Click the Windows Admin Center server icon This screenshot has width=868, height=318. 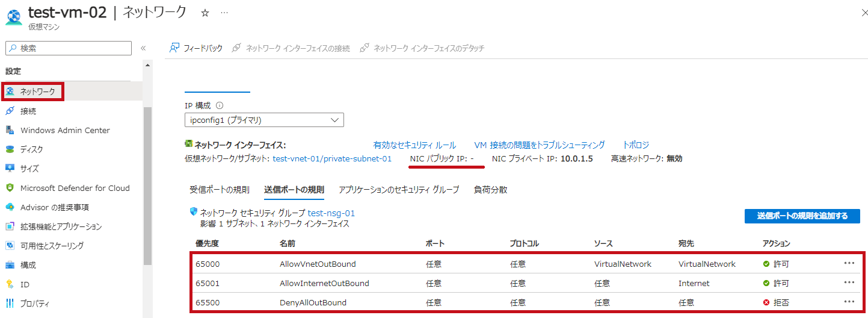point(10,130)
